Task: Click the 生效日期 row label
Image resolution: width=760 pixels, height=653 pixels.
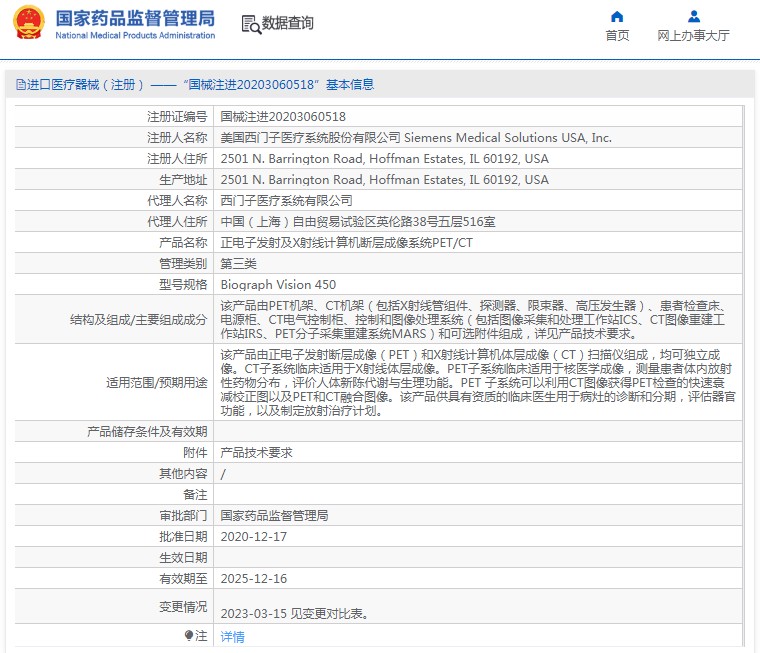Action: [x=183, y=558]
